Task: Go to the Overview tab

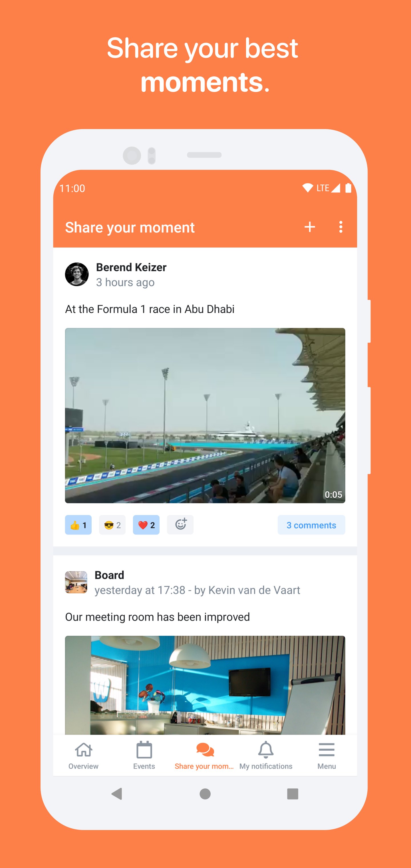Action: (84, 755)
